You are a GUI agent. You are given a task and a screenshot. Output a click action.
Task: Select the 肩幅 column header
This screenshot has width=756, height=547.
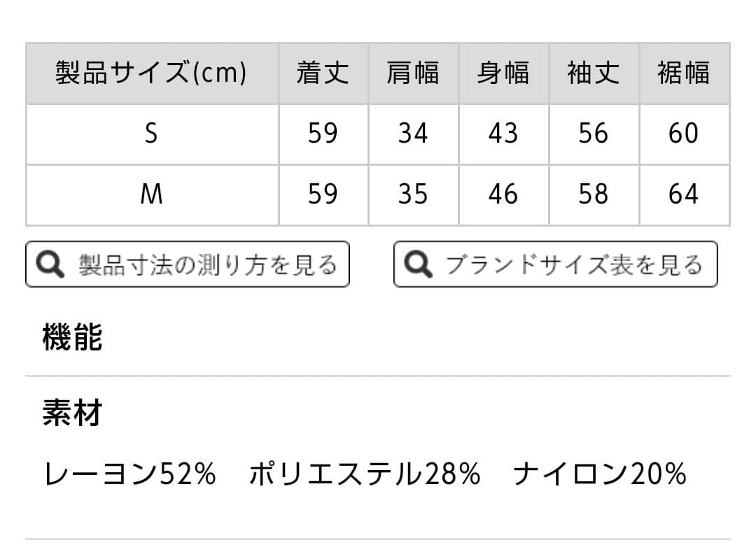[x=414, y=73]
